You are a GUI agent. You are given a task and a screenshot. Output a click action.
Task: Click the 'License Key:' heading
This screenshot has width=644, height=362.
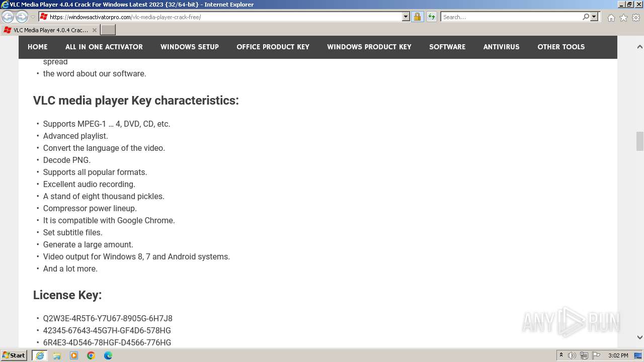tap(67, 295)
